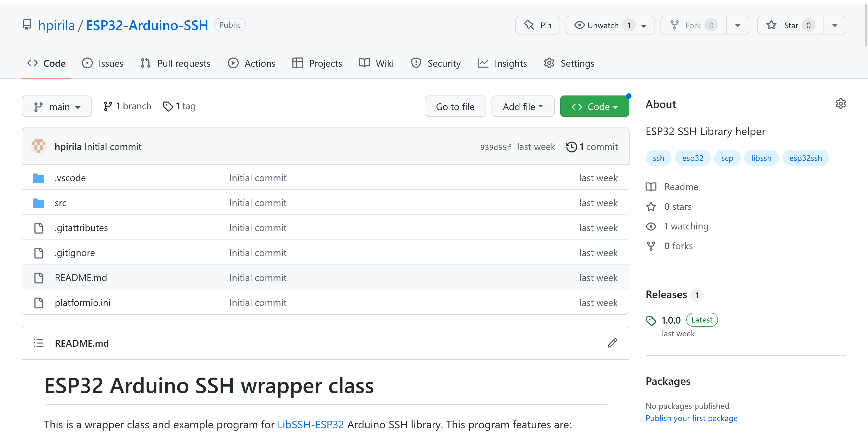Open the ESP32-Arduino-SSH repository link
This screenshot has width=868, height=434.
pyautogui.click(x=147, y=25)
